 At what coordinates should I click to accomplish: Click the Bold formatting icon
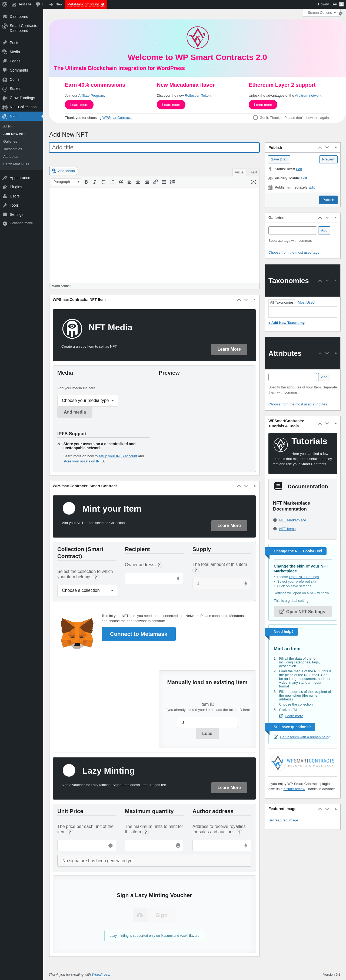point(86,182)
